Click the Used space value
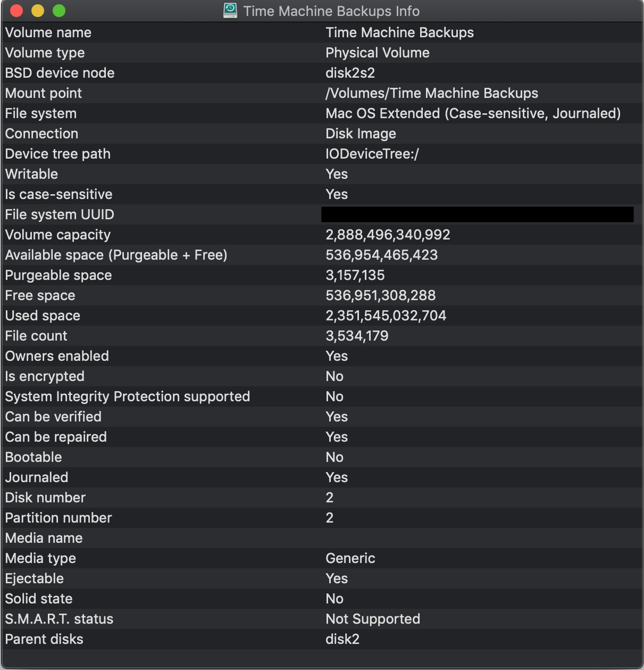The height and width of the screenshot is (670, 644). pyautogui.click(x=386, y=316)
